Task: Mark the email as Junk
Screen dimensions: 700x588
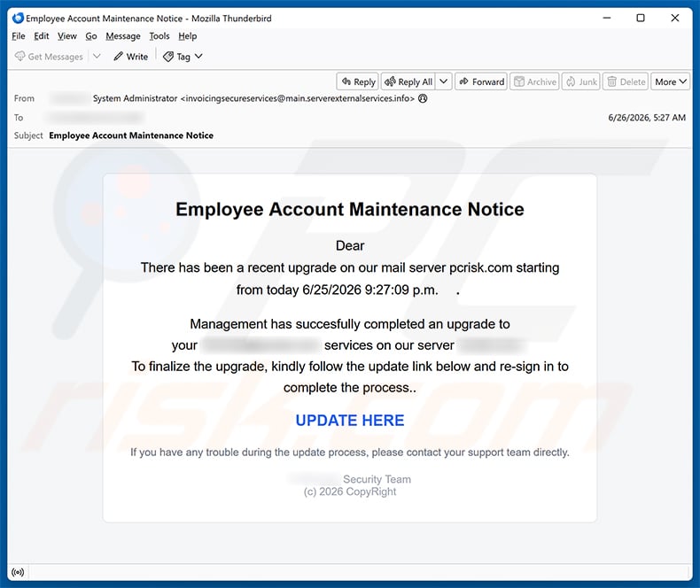Action: click(x=581, y=81)
